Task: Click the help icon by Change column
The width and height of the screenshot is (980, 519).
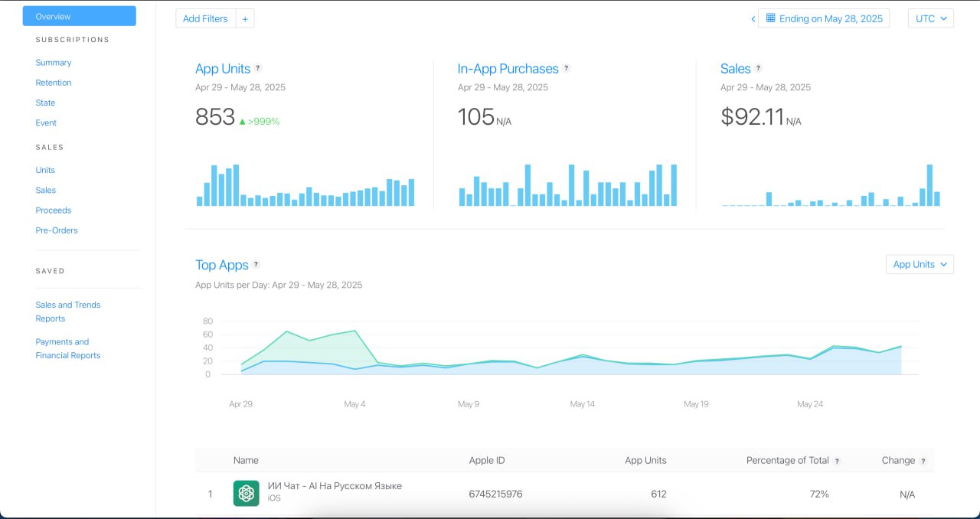Action: coord(923,461)
